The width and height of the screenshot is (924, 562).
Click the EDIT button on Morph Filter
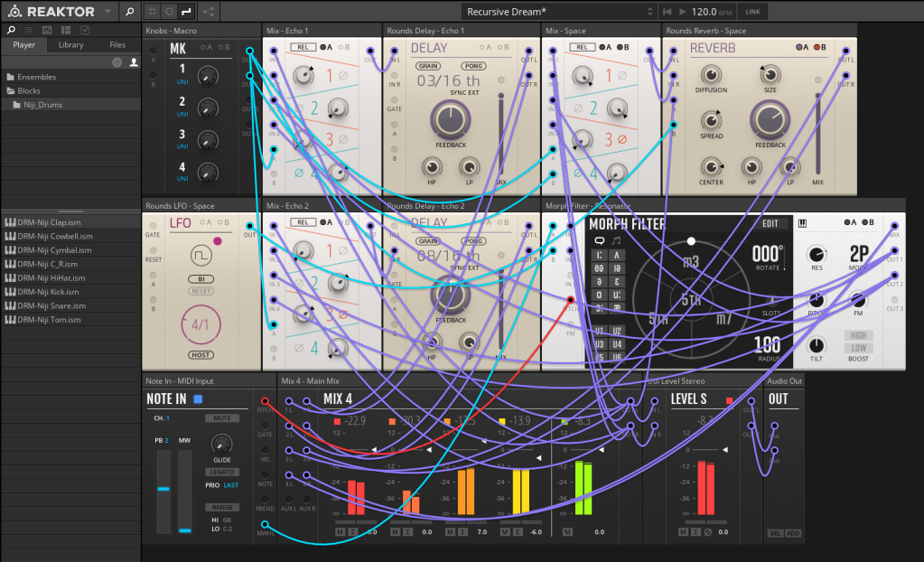770,223
